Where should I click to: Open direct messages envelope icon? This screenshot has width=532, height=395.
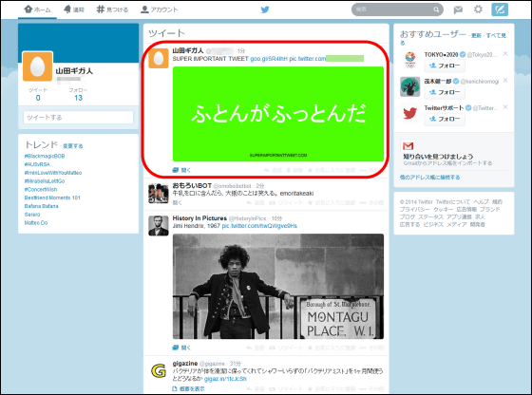458,9
